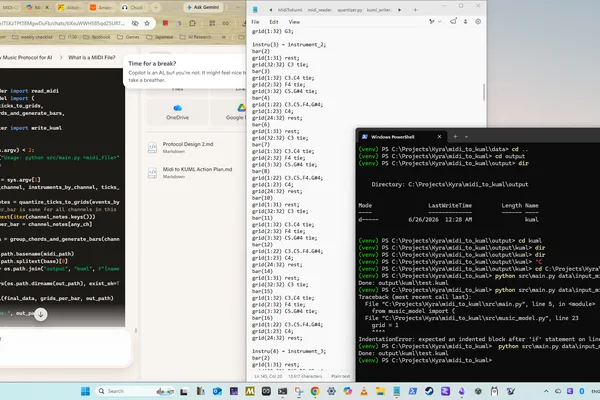
Task: Click the Bluetooth tray icon
Action: click(x=582, y=391)
